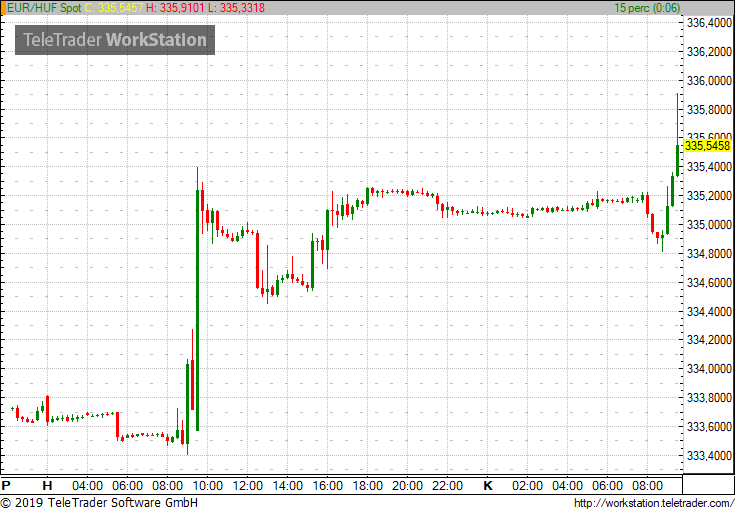Click the © 2019 TeleTrader Software GmbH text
This screenshot has height=512, width=735.
(x=99, y=503)
